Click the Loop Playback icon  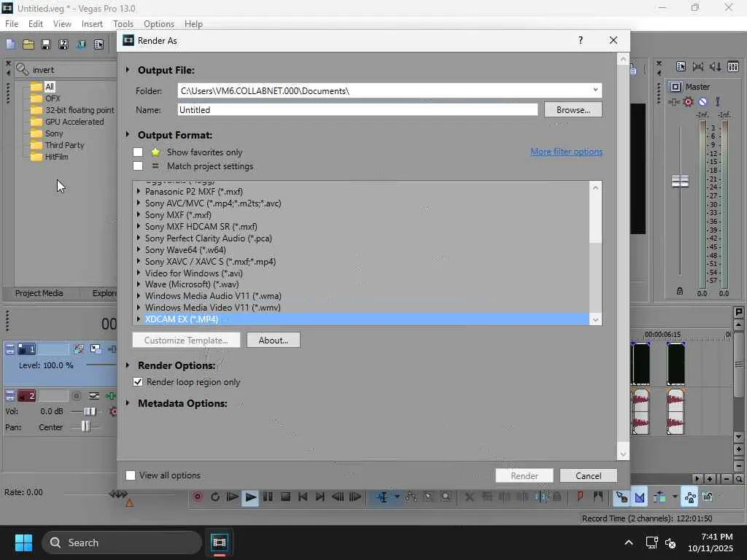point(215,497)
